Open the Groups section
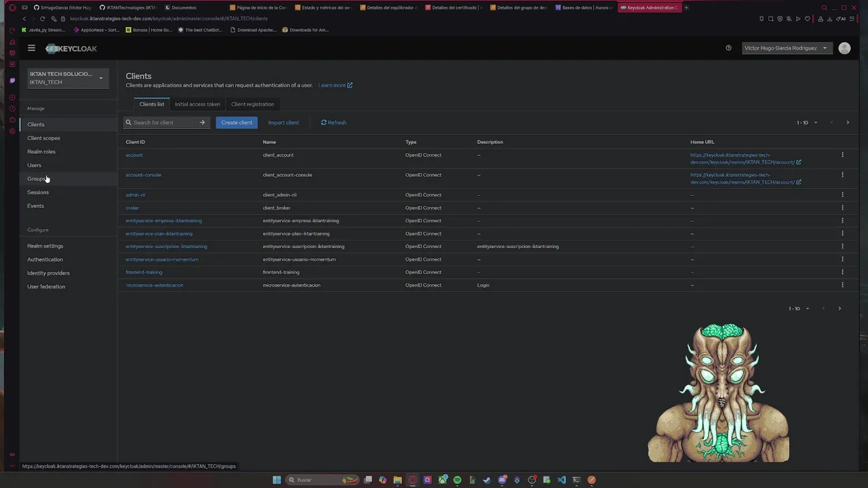This screenshot has width=868, height=488. coord(36,179)
